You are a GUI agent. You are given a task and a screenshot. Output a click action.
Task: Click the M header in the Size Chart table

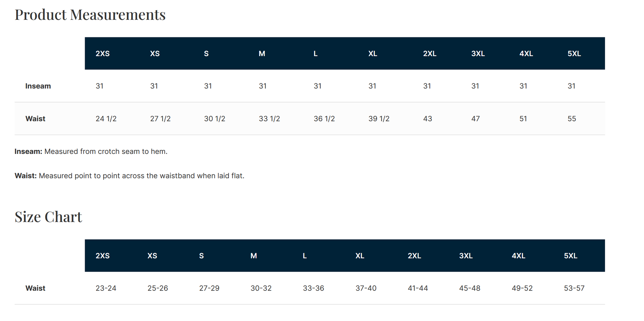pyautogui.click(x=253, y=256)
